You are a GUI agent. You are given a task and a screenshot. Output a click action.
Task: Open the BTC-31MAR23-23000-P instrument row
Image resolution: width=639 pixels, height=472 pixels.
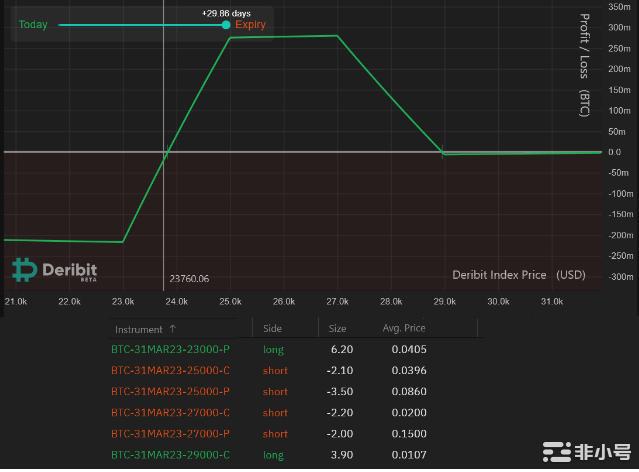tap(170, 350)
